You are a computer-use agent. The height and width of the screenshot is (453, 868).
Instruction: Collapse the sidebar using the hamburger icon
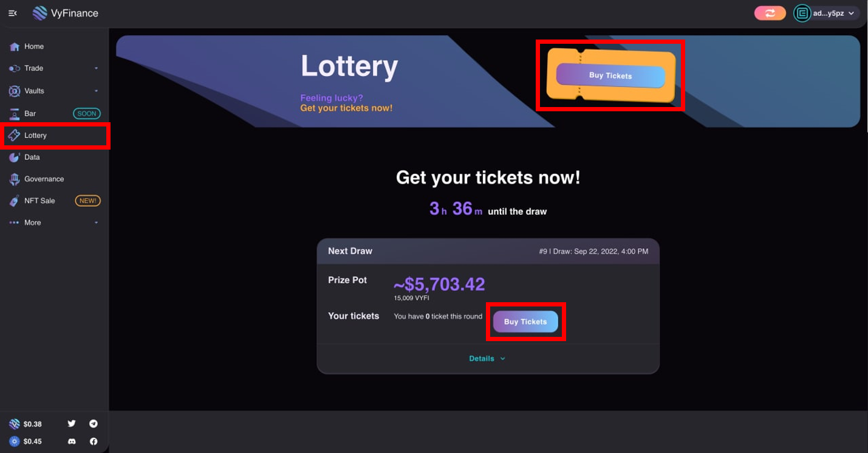(12, 13)
